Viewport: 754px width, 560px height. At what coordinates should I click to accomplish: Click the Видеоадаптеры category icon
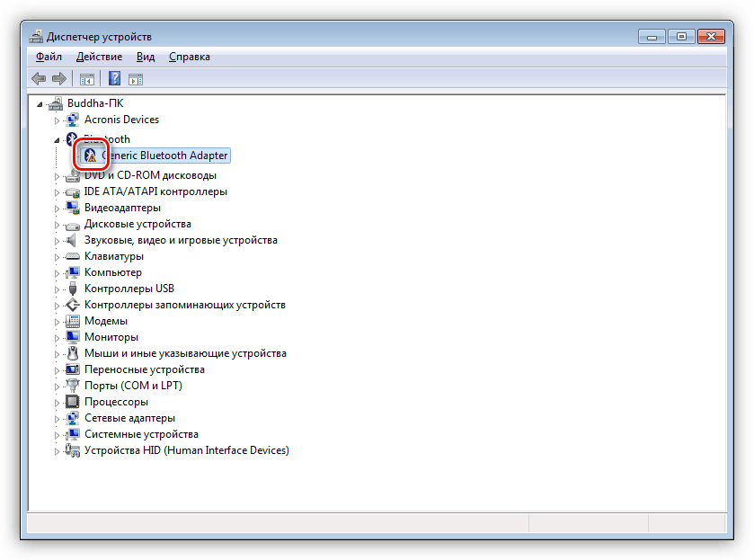73,208
